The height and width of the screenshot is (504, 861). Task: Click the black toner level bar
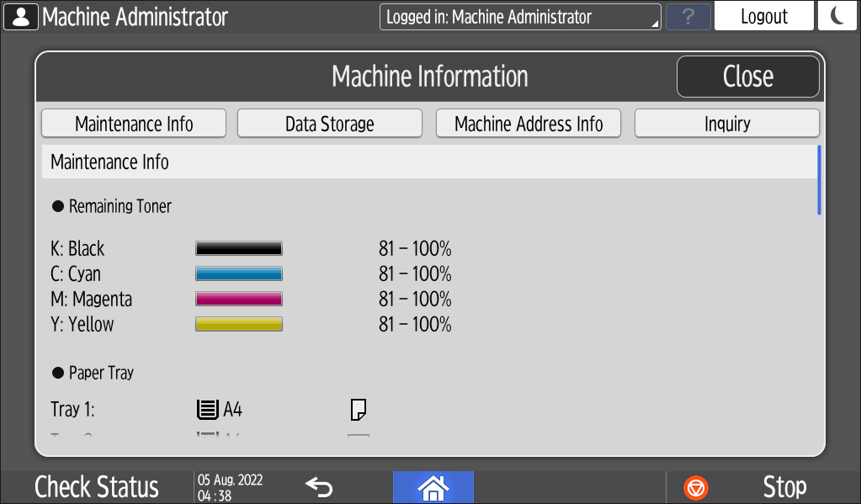point(239,248)
